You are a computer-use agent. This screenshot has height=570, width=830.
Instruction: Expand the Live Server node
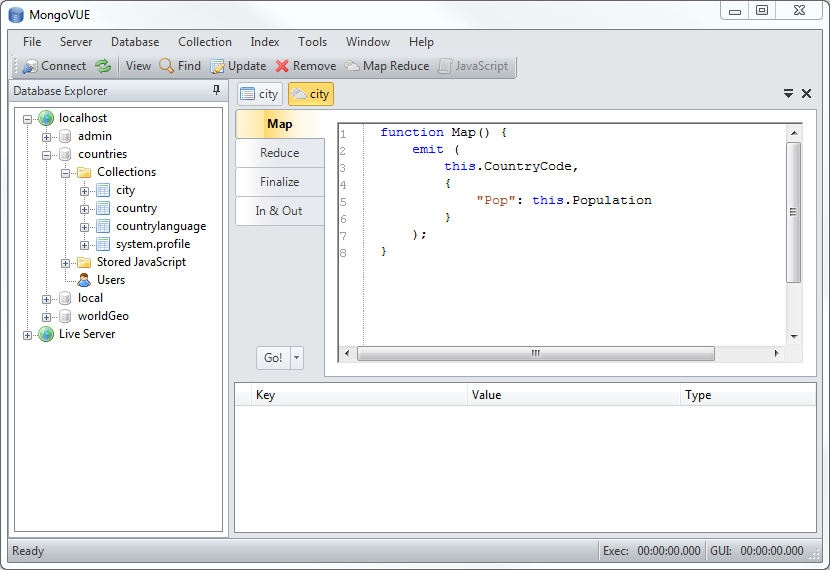tap(28, 335)
